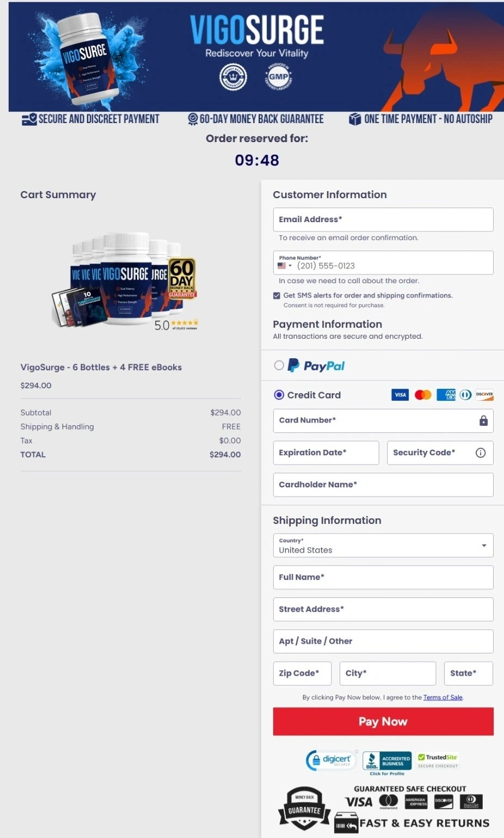Click the Discover card icon
This screenshot has height=838, width=504.
click(484, 394)
